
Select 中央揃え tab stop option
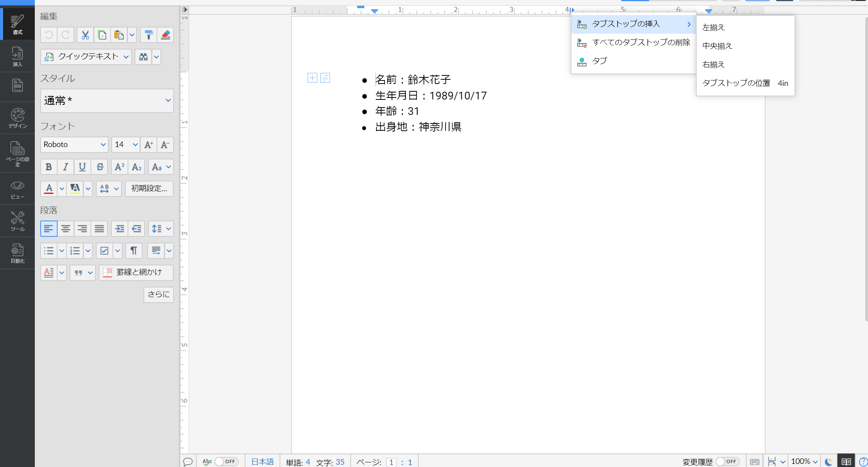click(717, 46)
